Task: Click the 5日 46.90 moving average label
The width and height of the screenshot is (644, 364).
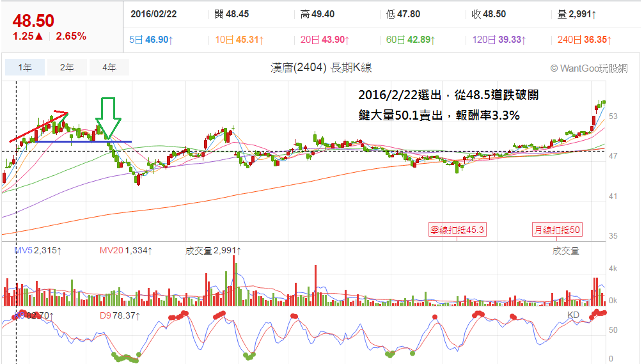Action: point(151,40)
